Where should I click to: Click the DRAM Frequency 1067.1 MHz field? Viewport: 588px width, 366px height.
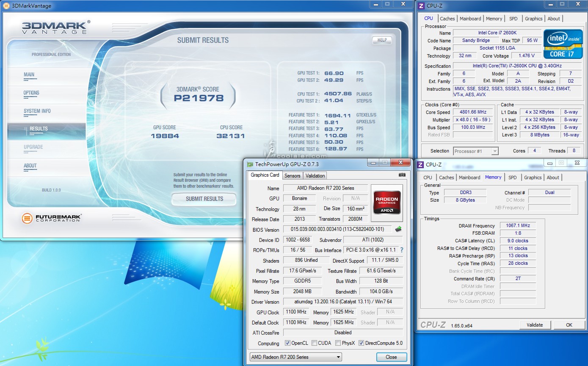click(518, 226)
